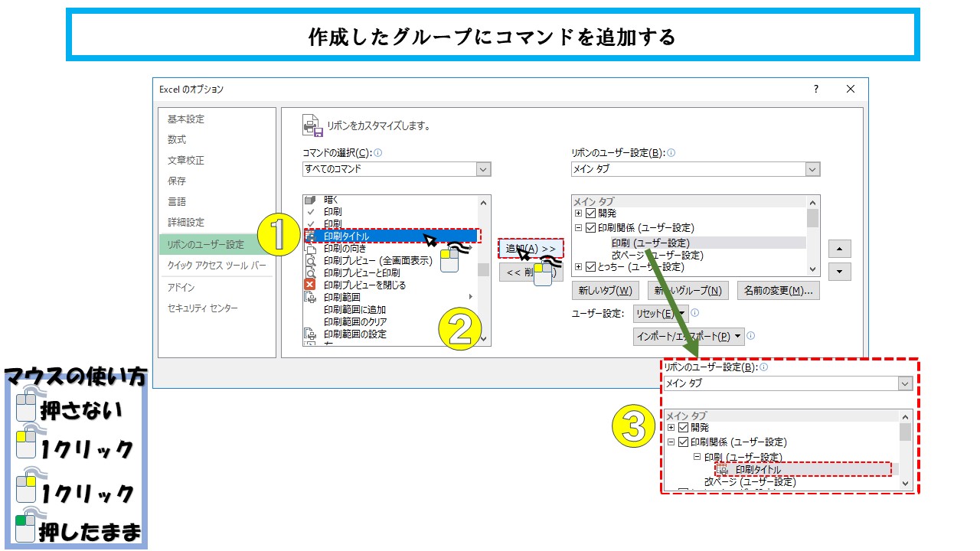Image resolution: width=980 pixels, height=551 pixels.
Task: Click the 印刷プレビュー (全画面表示) magnifier icon
Action: point(311,261)
